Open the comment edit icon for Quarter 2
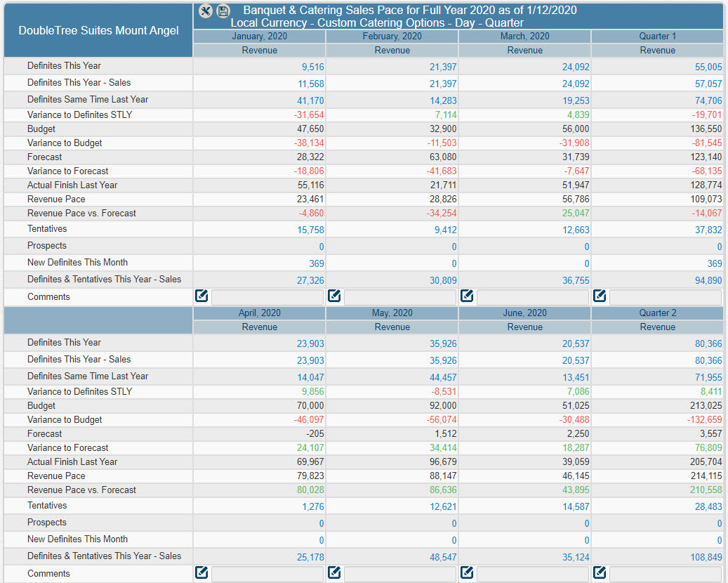Viewport: 728px width, 583px height. (x=600, y=572)
